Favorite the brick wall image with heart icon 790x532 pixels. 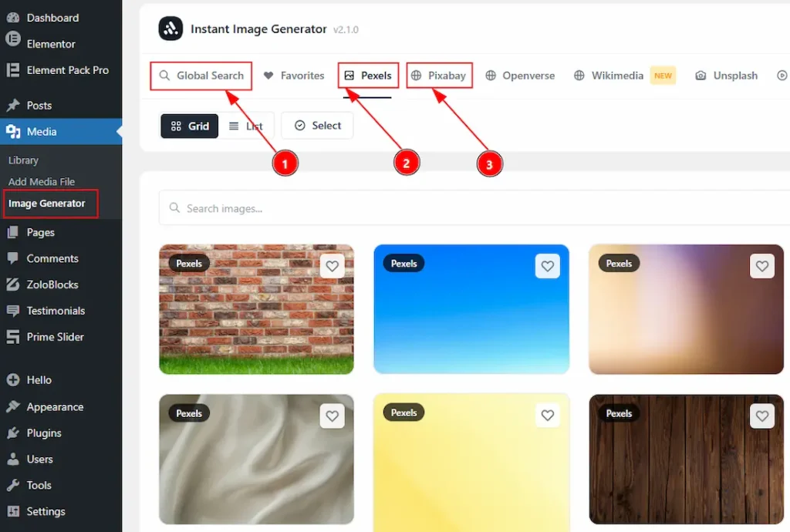click(x=332, y=266)
